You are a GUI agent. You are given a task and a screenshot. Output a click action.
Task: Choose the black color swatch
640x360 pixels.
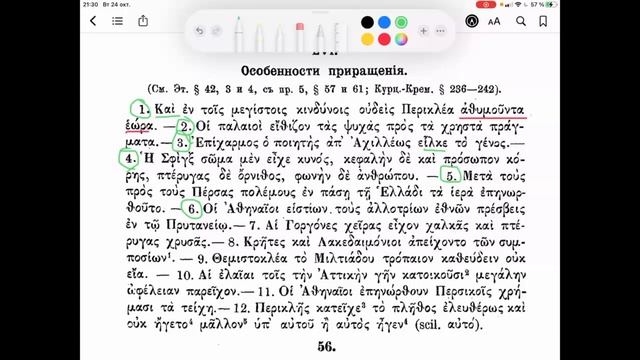tap(367, 22)
